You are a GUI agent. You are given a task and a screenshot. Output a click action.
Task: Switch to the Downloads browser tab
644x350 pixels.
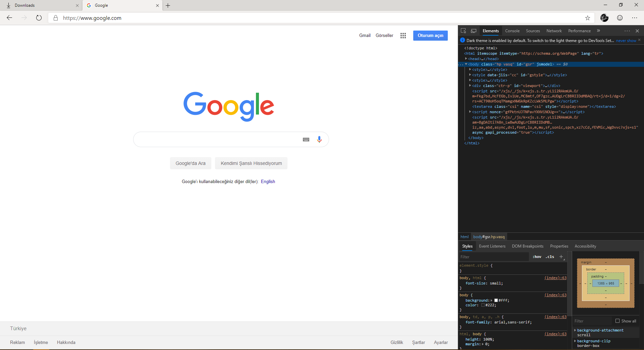click(x=40, y=5)
